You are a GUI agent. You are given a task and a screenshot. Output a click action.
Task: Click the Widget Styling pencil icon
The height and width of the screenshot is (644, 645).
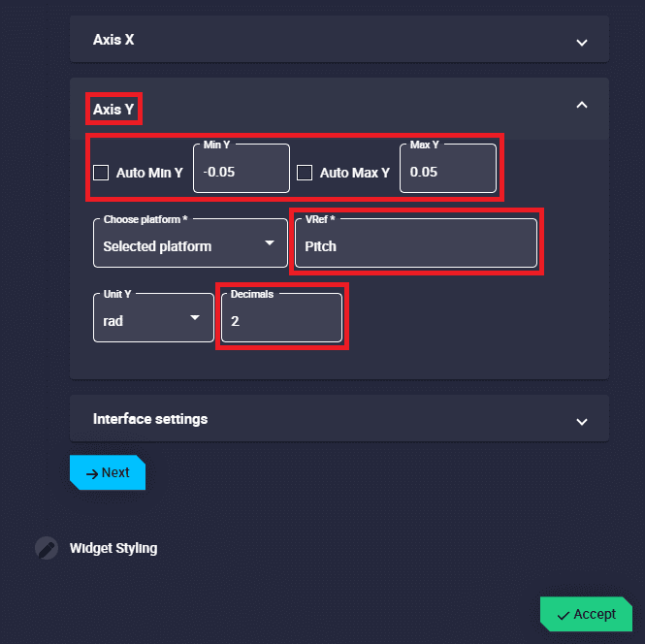pos(46,548)
